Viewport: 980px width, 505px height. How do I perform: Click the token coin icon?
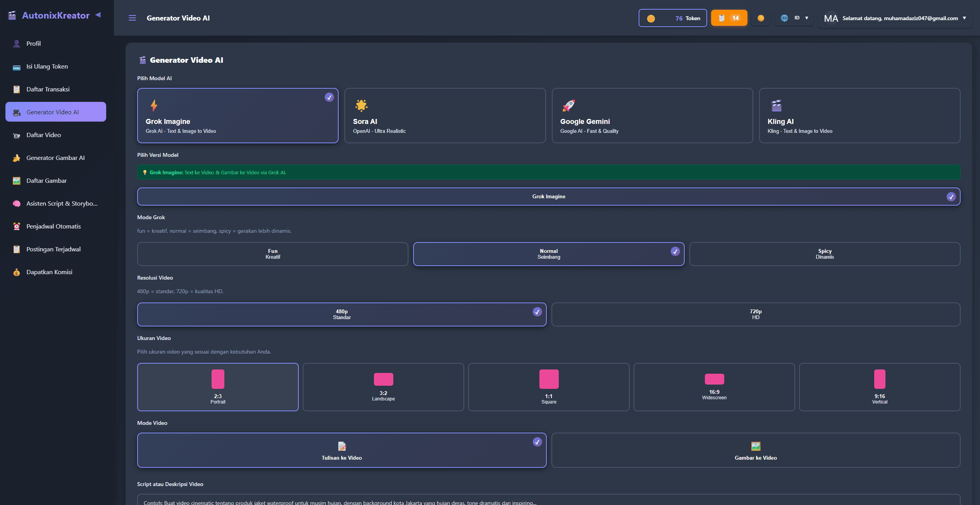point(651,18)
